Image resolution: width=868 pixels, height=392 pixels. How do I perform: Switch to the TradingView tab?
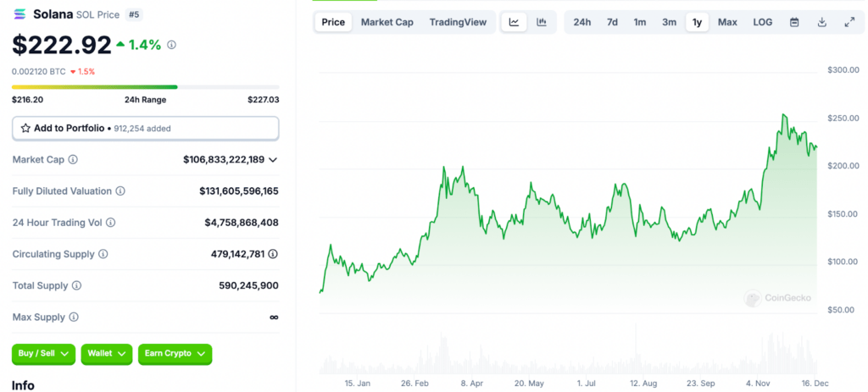click(458, 22)
